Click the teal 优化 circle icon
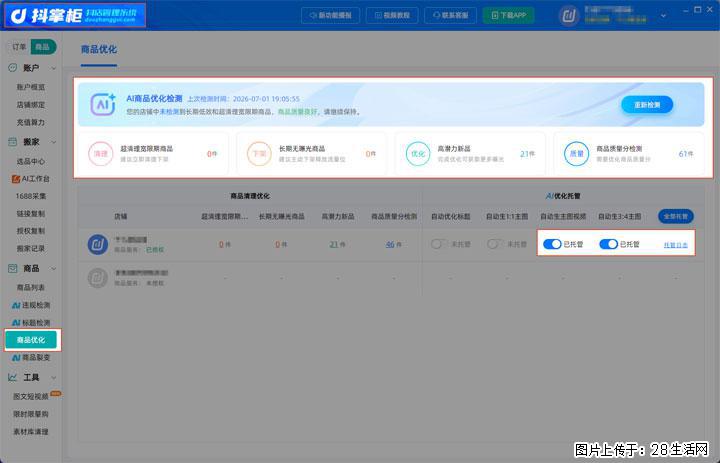This screenshot has width=720, height=463. 418,154
